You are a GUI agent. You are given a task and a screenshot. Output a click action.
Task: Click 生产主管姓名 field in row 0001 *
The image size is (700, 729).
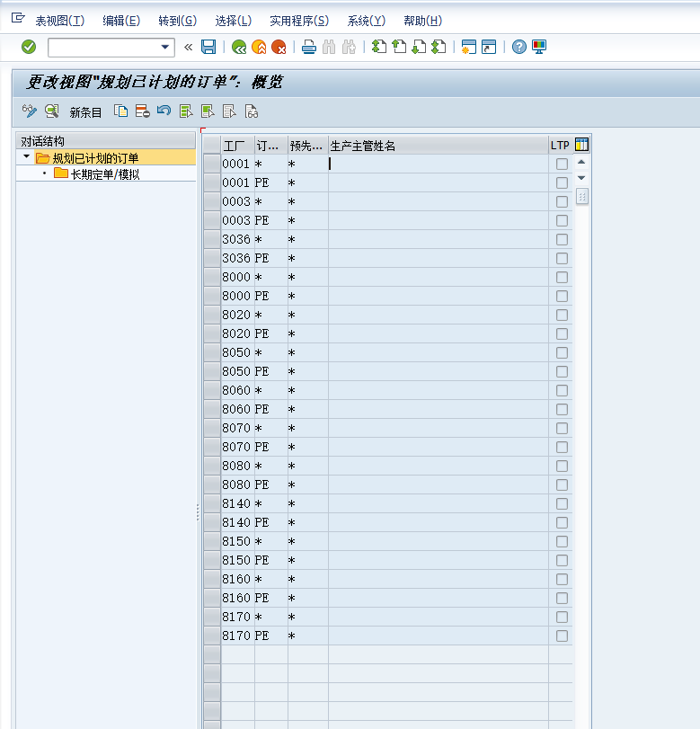pyautogui.click(x=439, y=164)
